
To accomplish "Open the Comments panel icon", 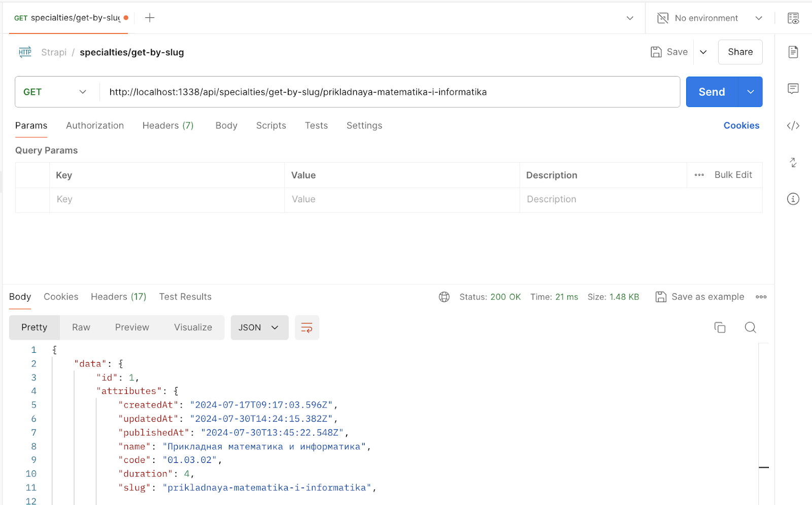I will click(793, 89).
